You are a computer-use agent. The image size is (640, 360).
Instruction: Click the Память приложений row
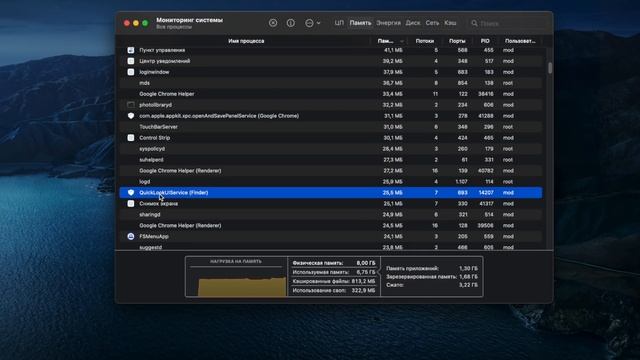click(432, 269)
